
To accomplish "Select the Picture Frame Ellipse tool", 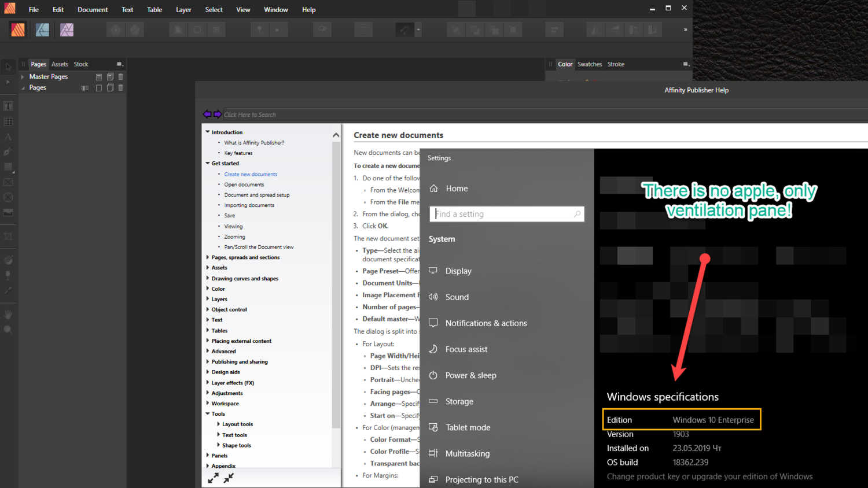I will (8, 197).
